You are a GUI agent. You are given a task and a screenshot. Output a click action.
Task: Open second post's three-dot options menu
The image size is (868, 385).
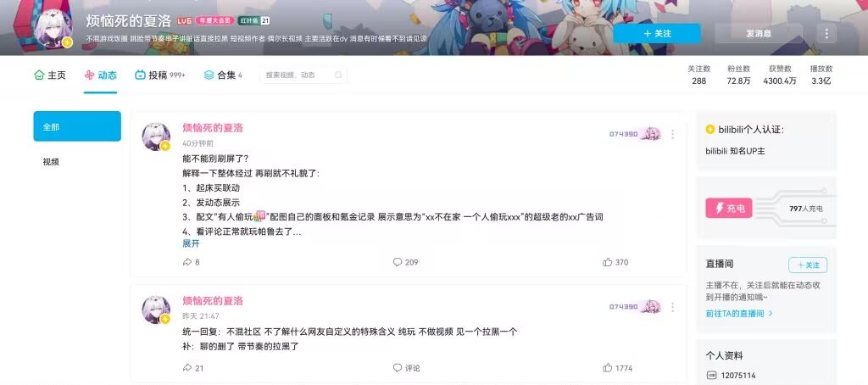tap(672, 307)
